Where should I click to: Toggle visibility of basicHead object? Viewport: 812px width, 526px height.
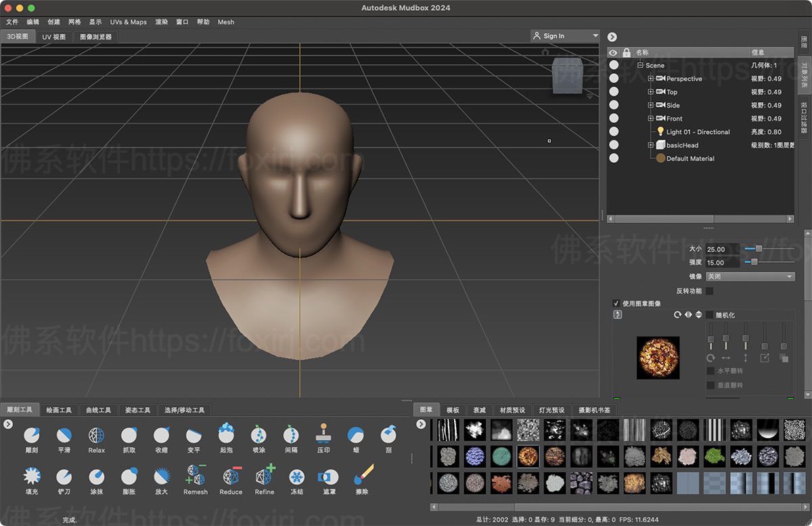pos(614,145)
